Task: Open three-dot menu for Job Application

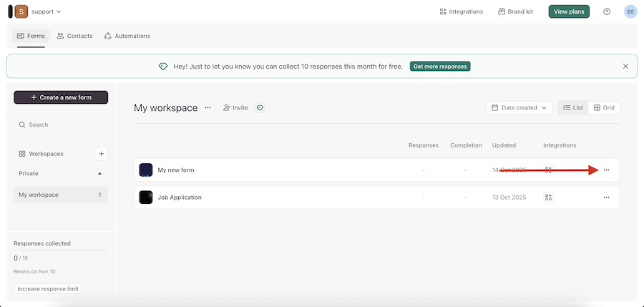Action: [x=606, y=198]
